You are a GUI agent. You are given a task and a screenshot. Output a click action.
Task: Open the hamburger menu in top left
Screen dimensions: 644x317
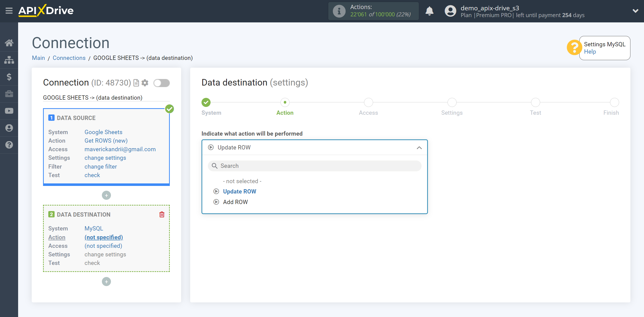9,11
